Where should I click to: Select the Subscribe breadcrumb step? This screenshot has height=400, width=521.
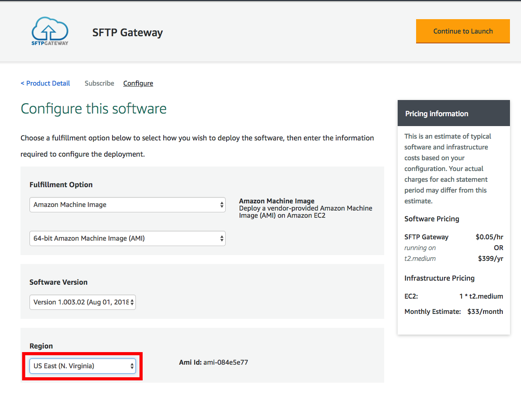(99, 83)
